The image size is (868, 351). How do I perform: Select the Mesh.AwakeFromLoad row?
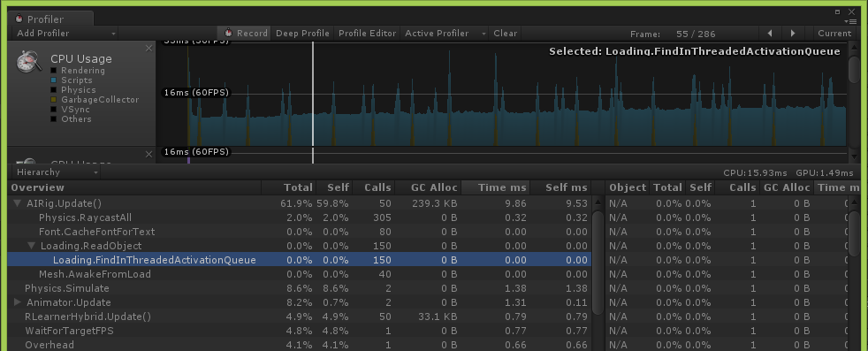300,274
